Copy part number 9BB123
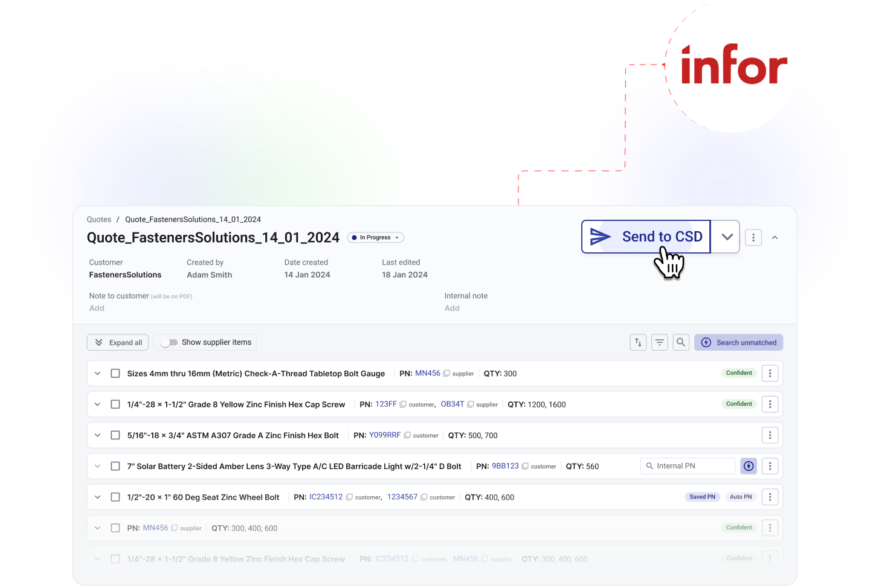This screenshot has height=588, width=870. [x=525, y=466]
